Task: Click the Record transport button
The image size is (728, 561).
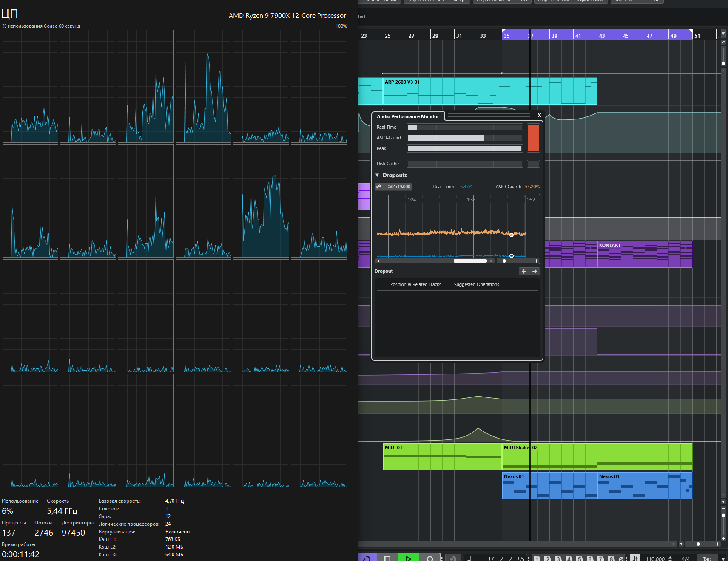Action: [430, 558]
